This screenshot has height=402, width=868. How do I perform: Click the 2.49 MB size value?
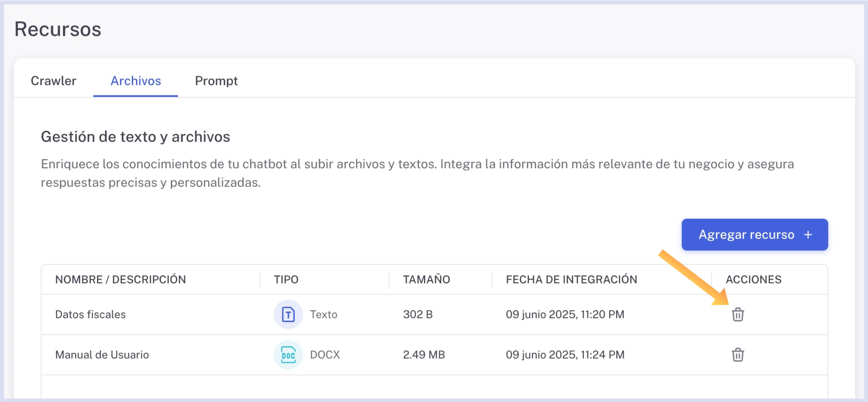coord(424,354)
